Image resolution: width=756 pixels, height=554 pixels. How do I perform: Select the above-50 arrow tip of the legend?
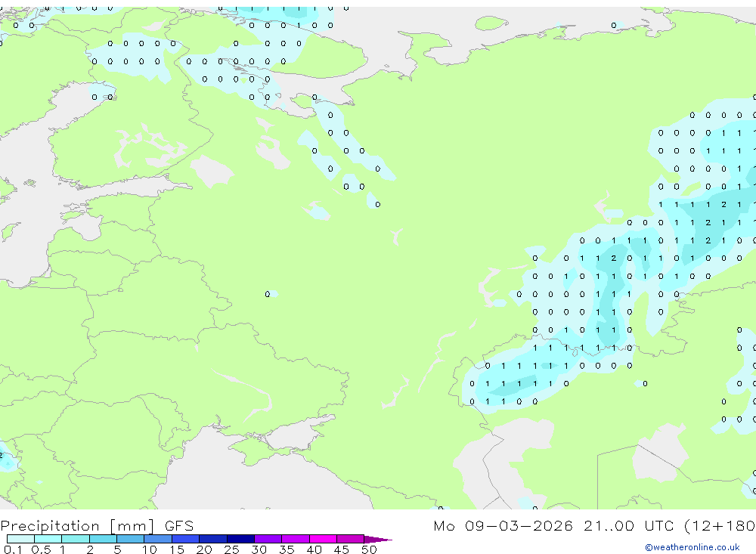(x=377, y=539)
